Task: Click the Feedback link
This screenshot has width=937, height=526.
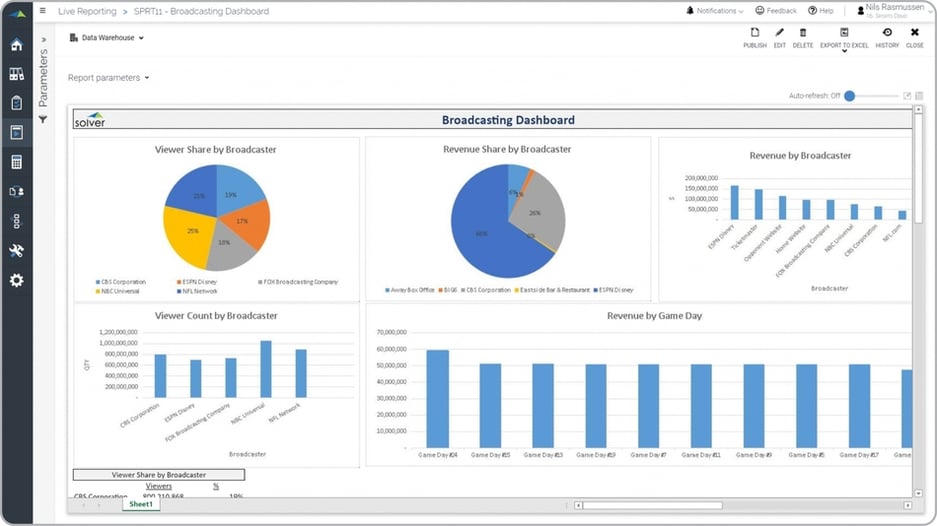Action: 775,11
